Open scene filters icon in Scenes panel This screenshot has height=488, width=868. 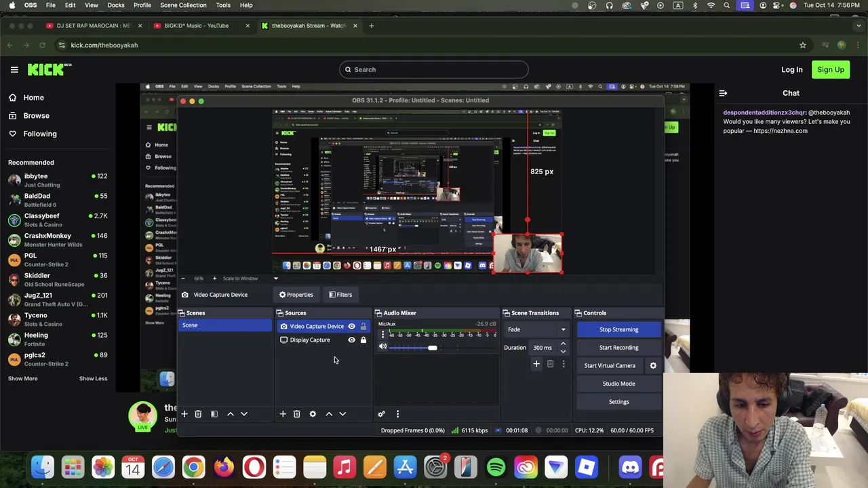(214, 414)
